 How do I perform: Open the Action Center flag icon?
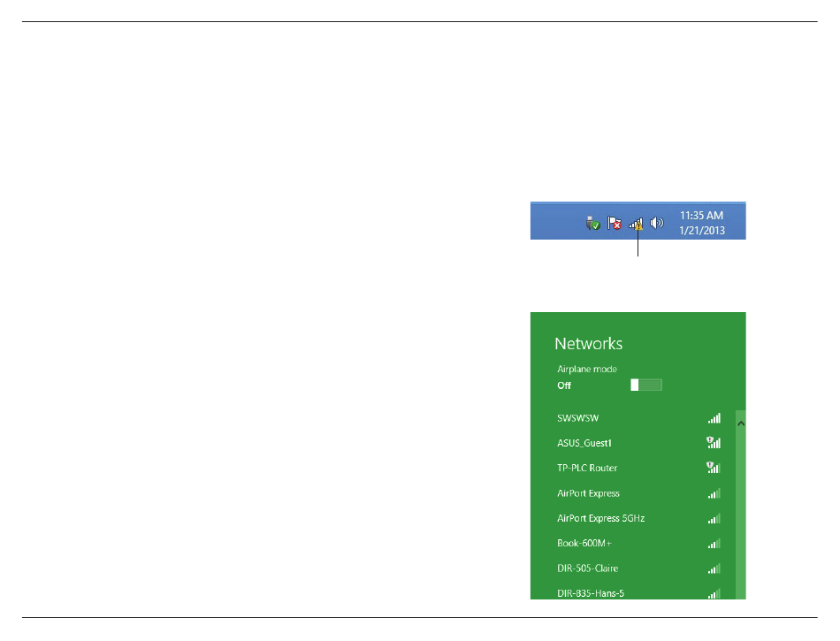pos(615,225)
